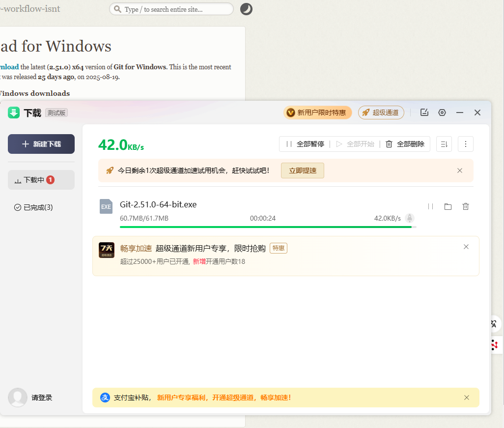Open the feedback/report icon in the title bar

pos(424,113)
